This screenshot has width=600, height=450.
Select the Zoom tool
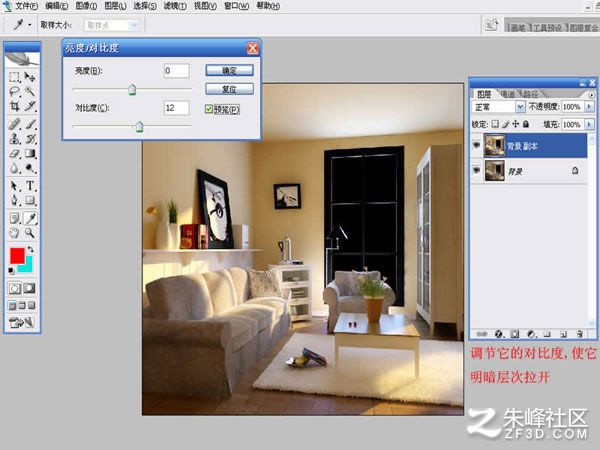[x=30, y=233]
